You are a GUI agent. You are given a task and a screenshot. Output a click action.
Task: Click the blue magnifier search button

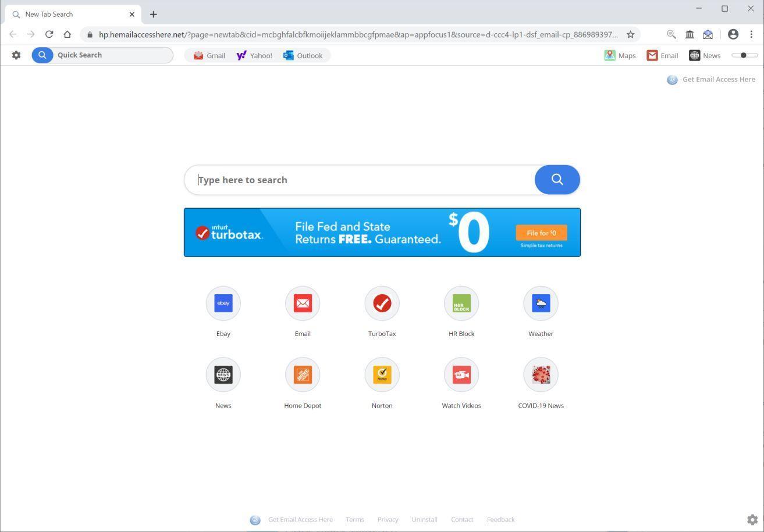click(557, 180)
